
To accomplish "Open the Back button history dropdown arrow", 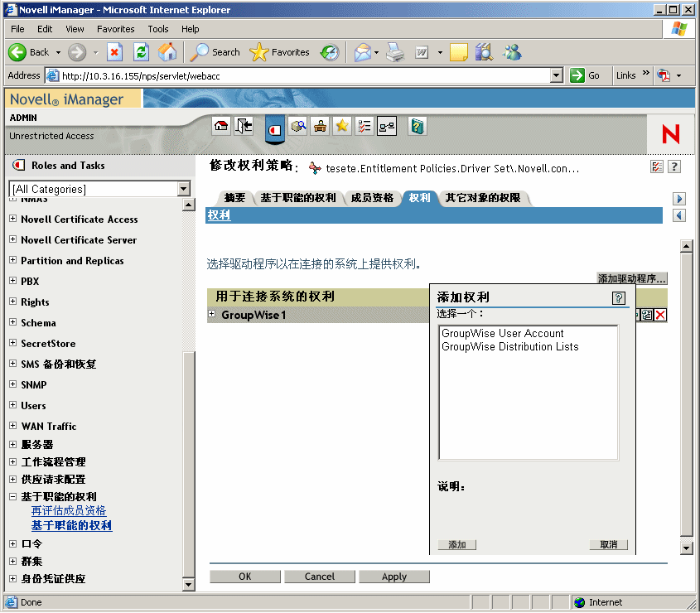I will 58,52.
